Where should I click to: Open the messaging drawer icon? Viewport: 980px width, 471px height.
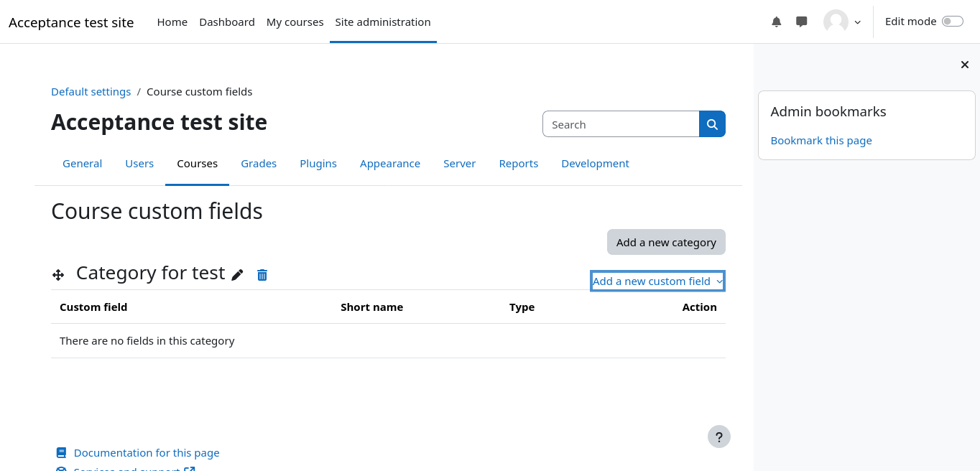(802, 22)
